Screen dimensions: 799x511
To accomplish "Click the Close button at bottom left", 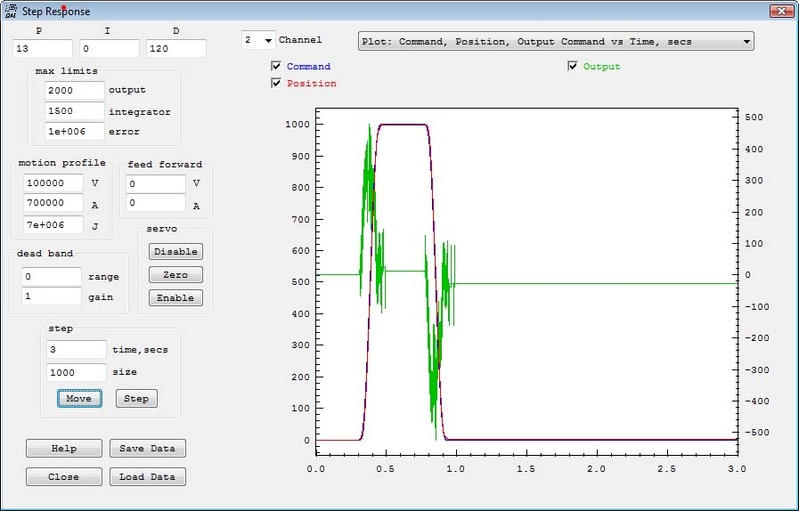I will click(64, 477).
